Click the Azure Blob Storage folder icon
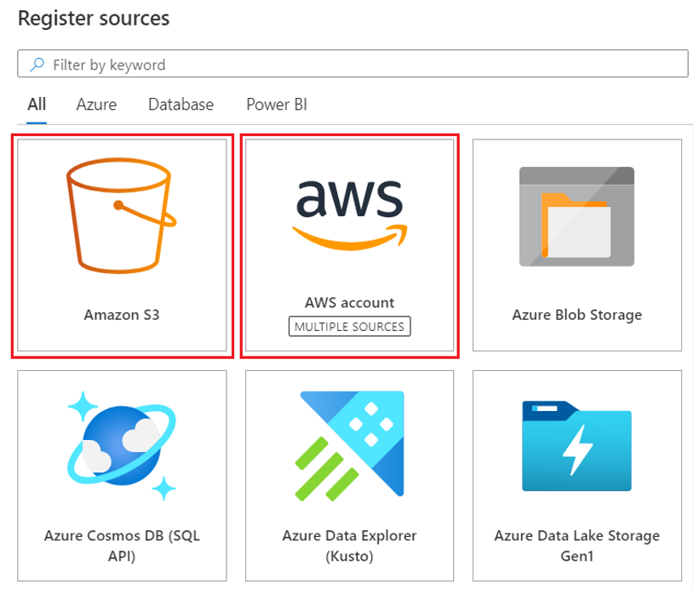 [577, 216]
